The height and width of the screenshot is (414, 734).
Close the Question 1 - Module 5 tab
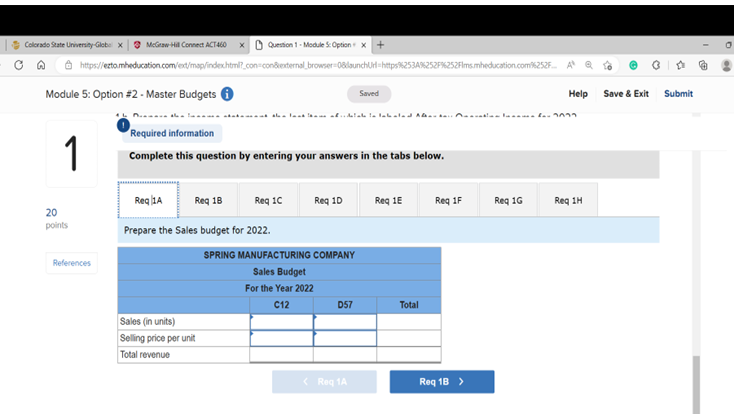(x=363, y=45)
